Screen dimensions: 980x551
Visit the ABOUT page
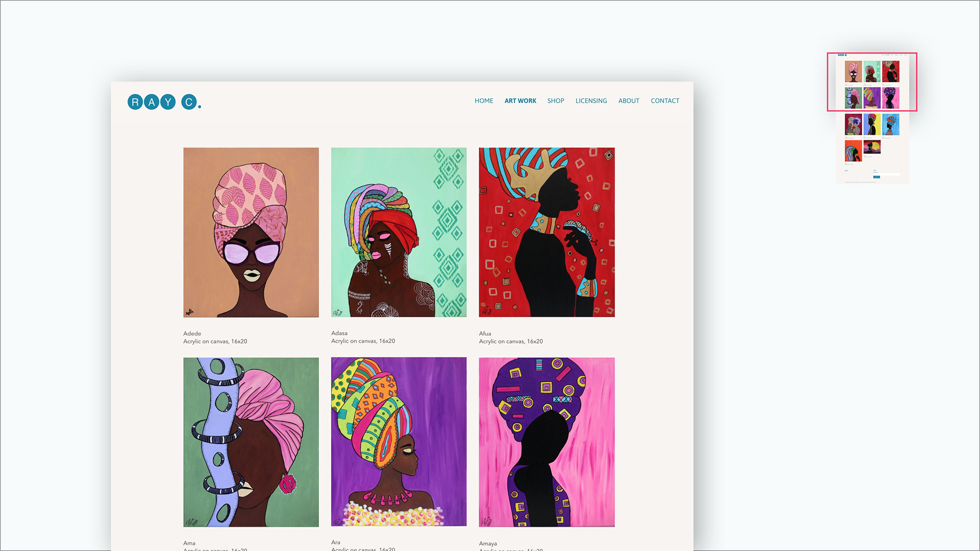coord(628,101)
